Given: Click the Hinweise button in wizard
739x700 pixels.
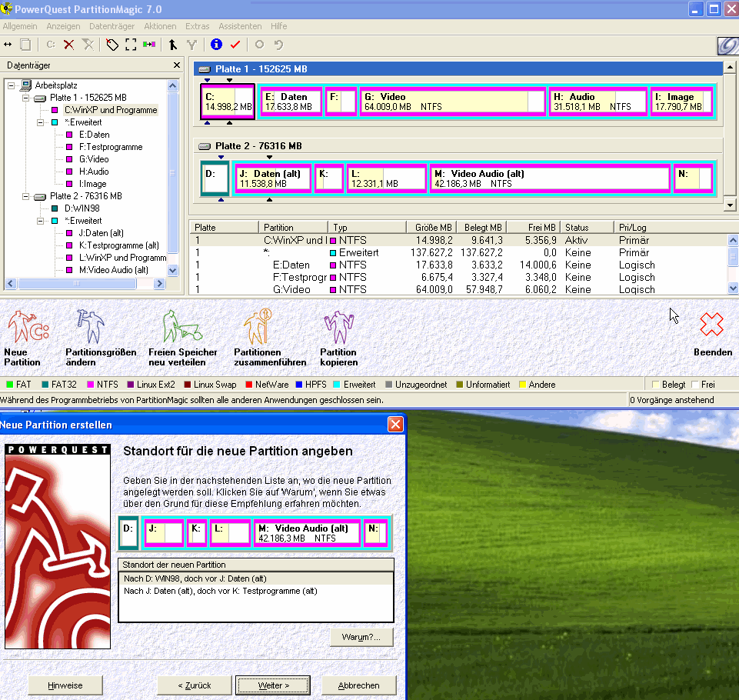Looking at the screenshot, I should click(x=65, y=685).
